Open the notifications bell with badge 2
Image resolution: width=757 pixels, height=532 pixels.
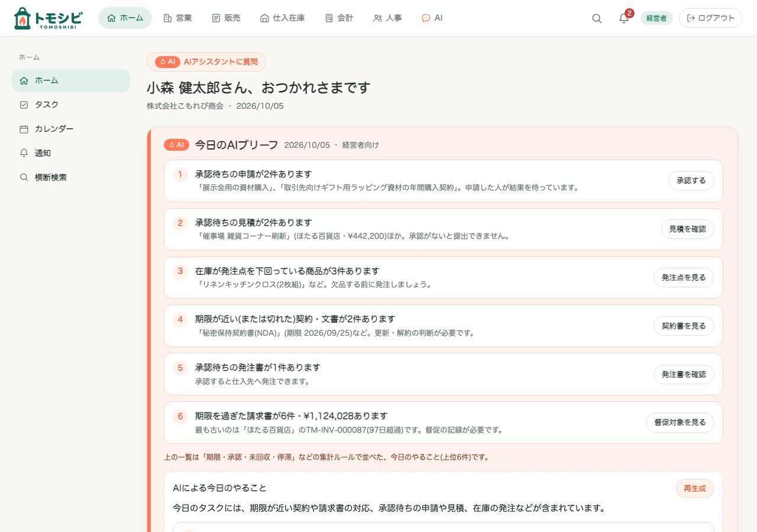(624, 18)
